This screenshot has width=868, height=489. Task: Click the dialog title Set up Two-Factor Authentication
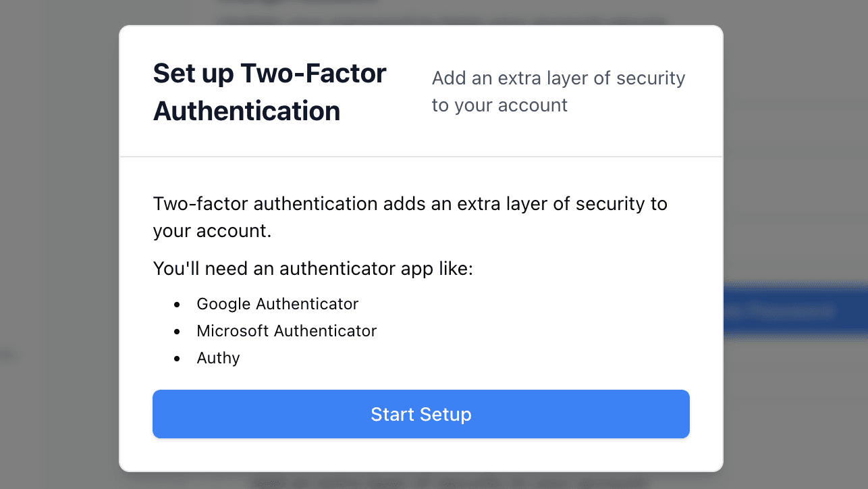coord(269,91)
